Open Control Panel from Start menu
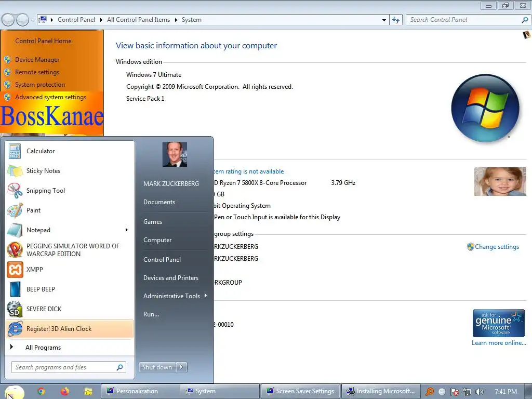This screenshot has width=532, height=399. (x=162, y=260)
